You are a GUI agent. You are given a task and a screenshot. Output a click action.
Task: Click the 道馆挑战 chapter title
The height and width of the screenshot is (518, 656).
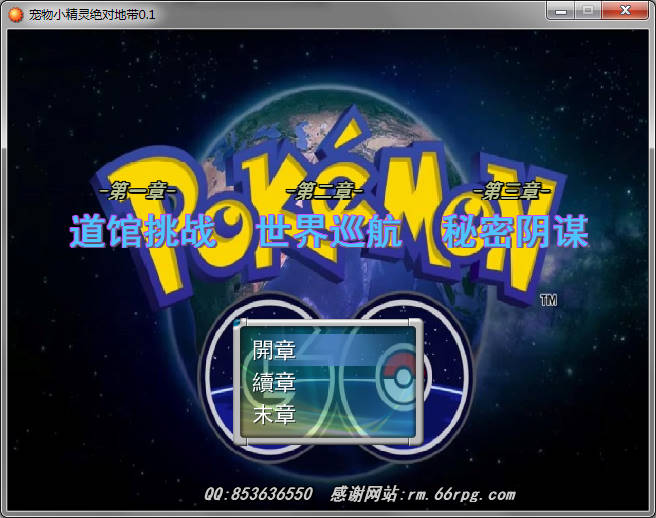(x=143, y=231)
